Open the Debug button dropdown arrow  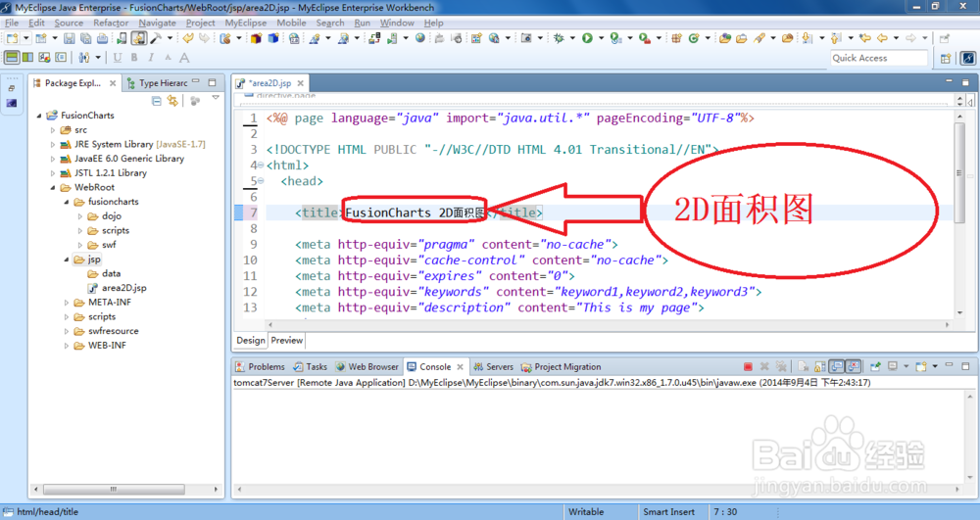click(572, 38)
